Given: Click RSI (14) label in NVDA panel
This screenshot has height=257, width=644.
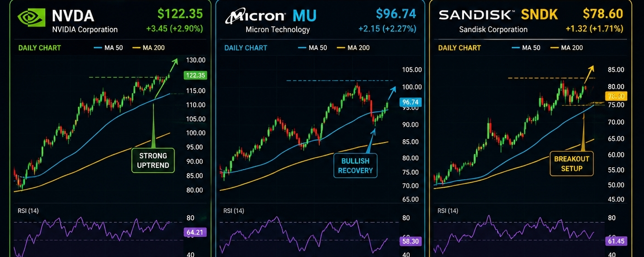Looking at the screenshot, I should (27, 211).
